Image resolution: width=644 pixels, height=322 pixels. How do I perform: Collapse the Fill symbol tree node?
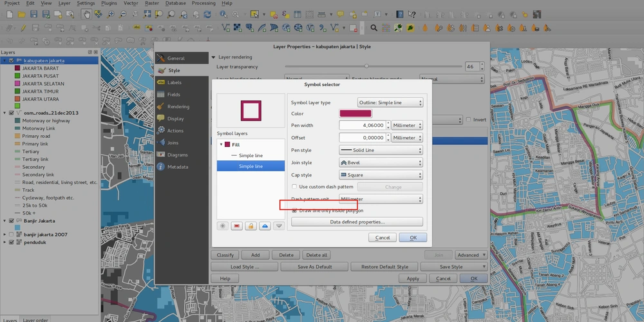click(x=222, y=144)
